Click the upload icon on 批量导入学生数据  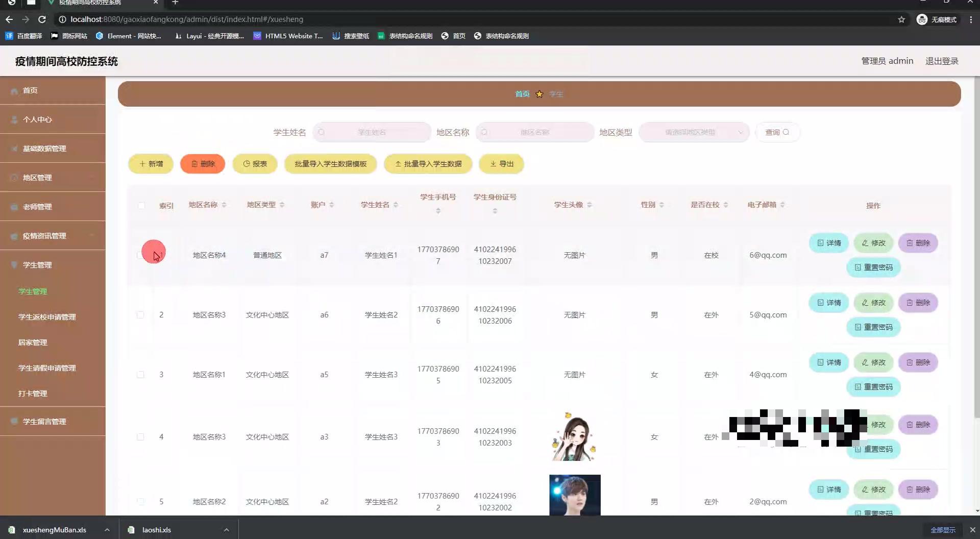click(x=398, y=164)
